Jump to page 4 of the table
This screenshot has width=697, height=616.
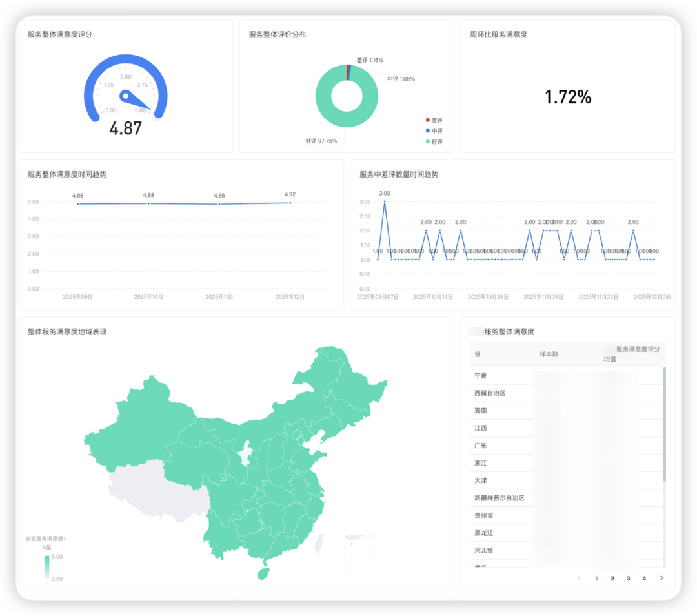644,578
